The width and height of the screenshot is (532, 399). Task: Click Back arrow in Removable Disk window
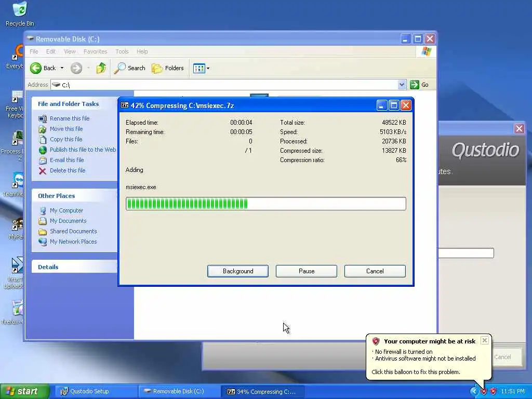(36, 68)
